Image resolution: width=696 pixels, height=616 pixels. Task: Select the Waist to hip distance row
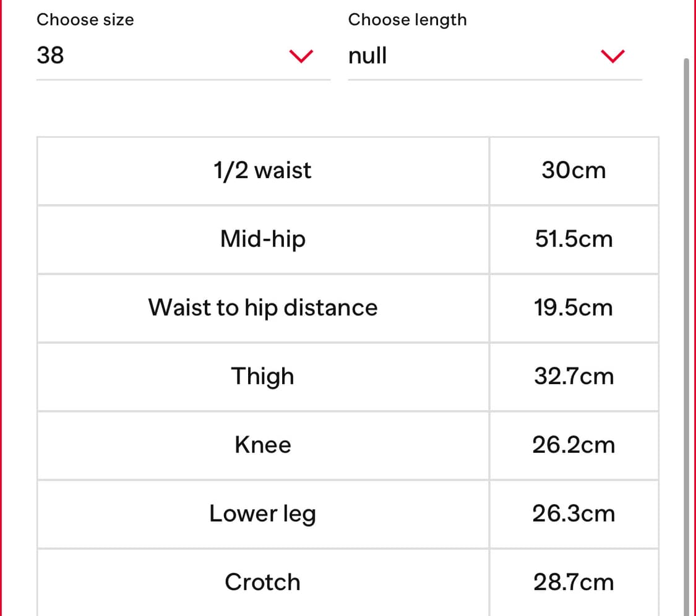(348, 308)
